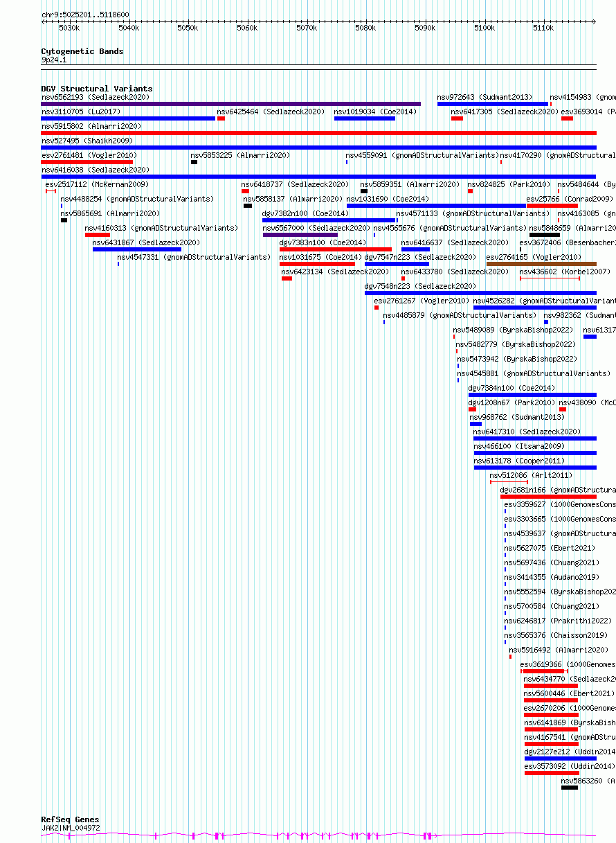Open nsv436602 (Korbel2007) variant
This screenshot has width=616, height=843.
coord(565,272)
